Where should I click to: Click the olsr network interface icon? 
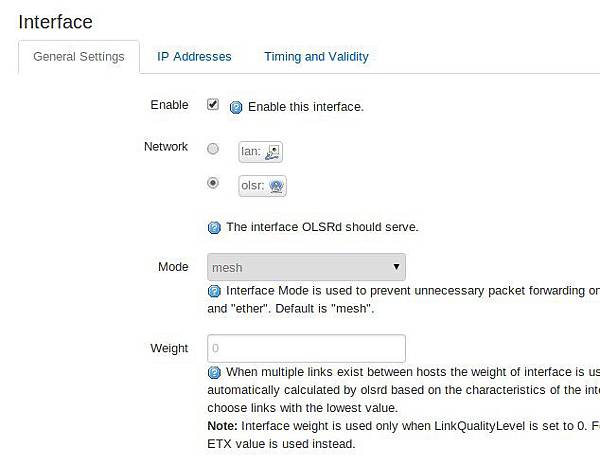pos(277,186)
